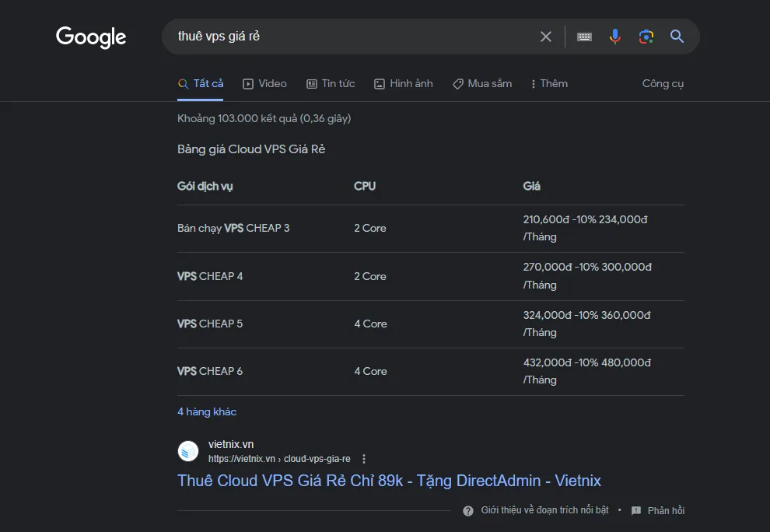Open the on-screen keyboard input tool
The width and height of the screenshot is (770, 532).
[x=584, y=37]
